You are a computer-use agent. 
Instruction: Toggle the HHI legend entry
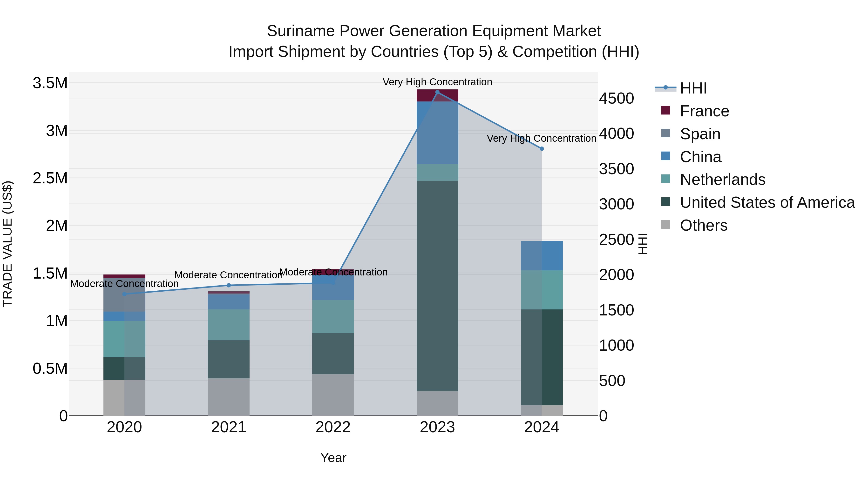[x=681, y=88]
